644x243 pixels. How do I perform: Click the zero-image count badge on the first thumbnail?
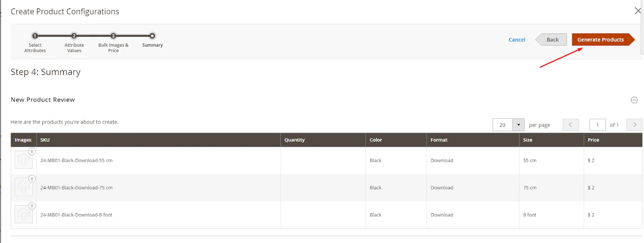[32, 151]
